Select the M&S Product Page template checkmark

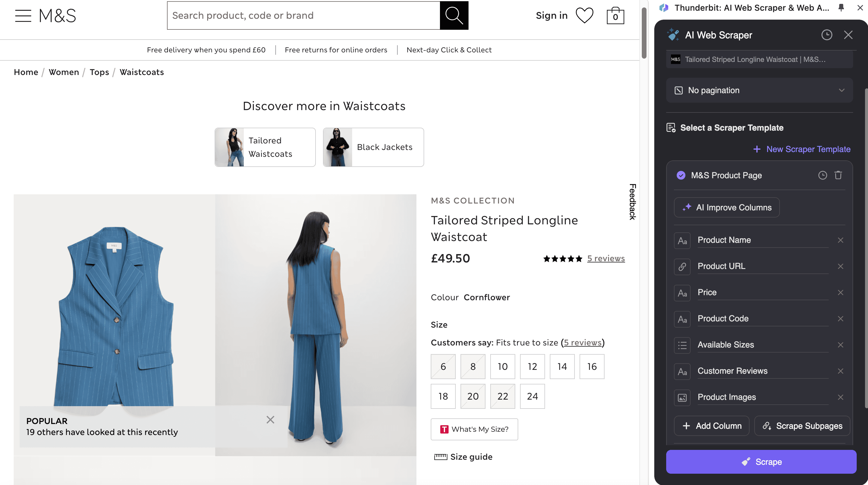[x=681, y=175]
